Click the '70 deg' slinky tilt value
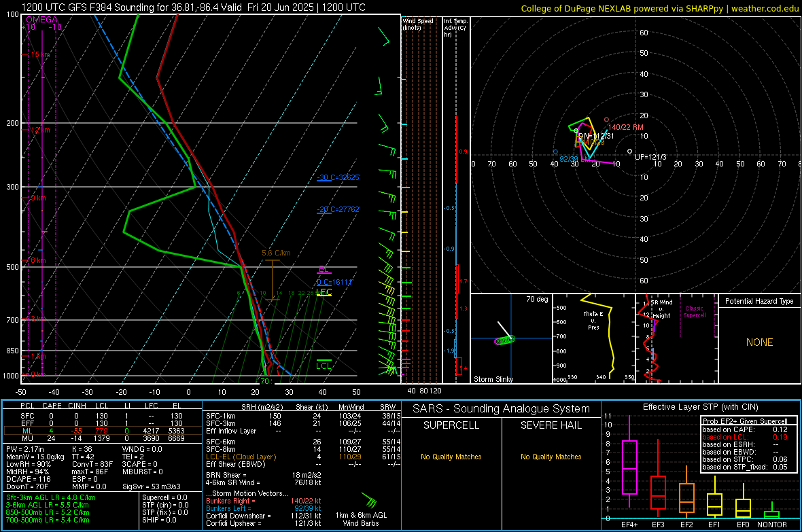The height and width of the screenshot is (532, 802). [537, 299]
